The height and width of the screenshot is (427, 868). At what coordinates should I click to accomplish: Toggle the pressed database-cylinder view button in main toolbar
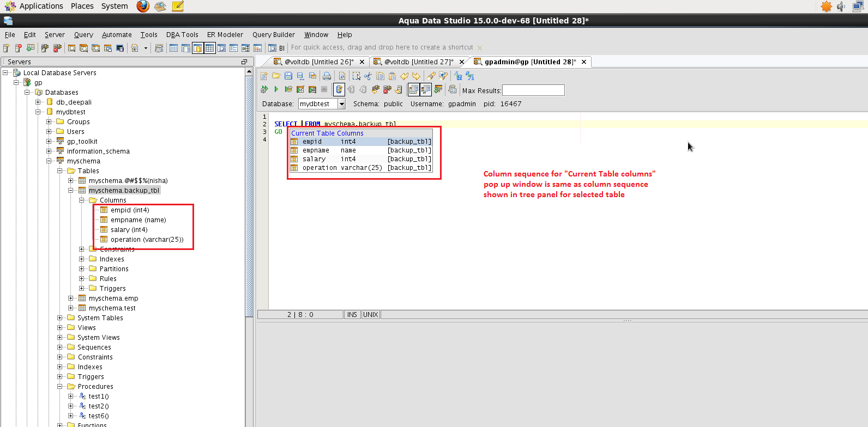[197, 48]
